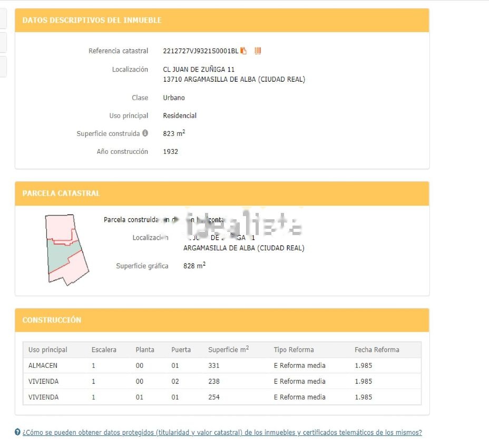Click the 828 m² Superficie gráfica value
489x448 pixels.
(194, 266)
